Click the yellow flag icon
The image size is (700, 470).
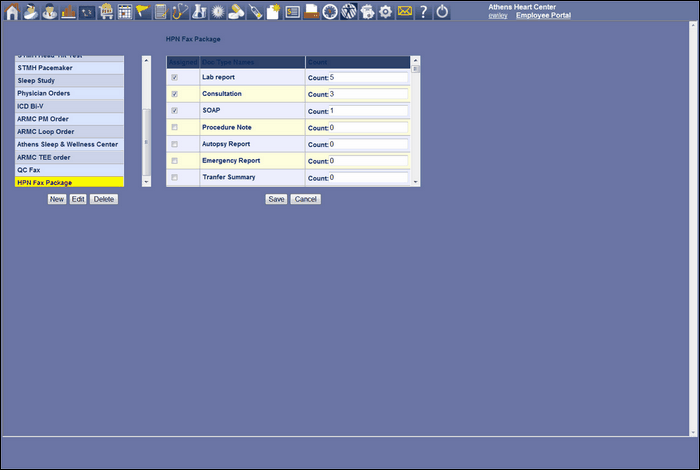click(x=142, y=11)
